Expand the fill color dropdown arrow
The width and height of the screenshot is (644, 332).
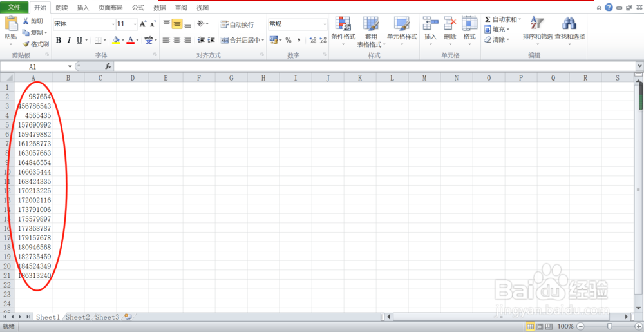click(x=122, y=40)
